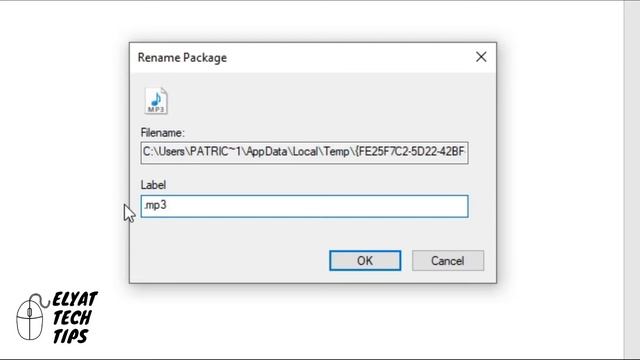Click the "Filename:" caption text

tap(162, 133)
